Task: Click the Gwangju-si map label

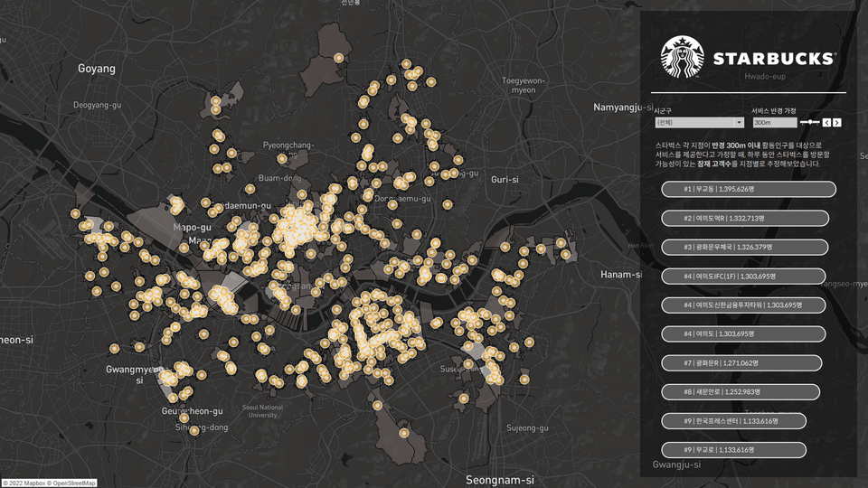Action: [676, 465]
